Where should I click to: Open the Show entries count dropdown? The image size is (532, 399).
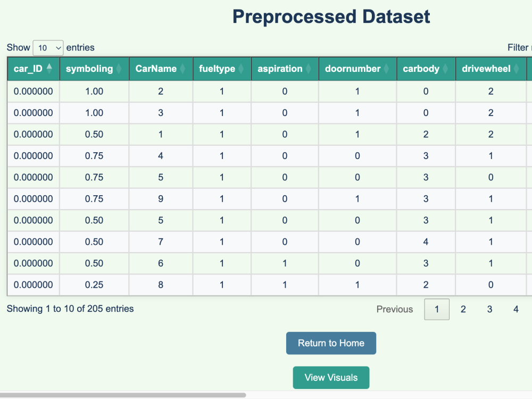click(48, 48)
